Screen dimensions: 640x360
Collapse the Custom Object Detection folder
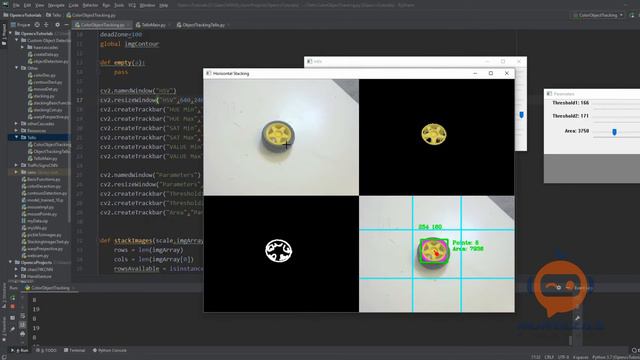pyautogui.click(x=17, y=40)
